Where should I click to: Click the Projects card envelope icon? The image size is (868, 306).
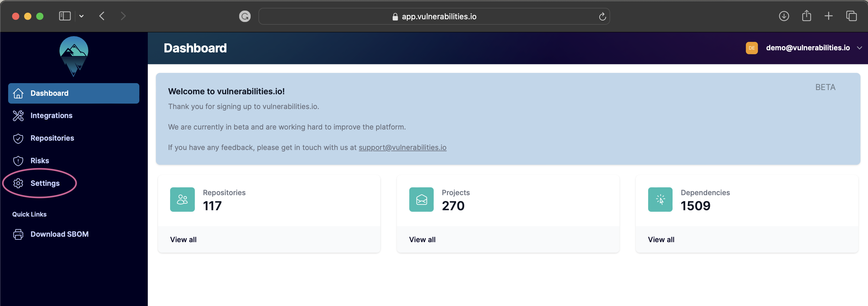(421, 199)
